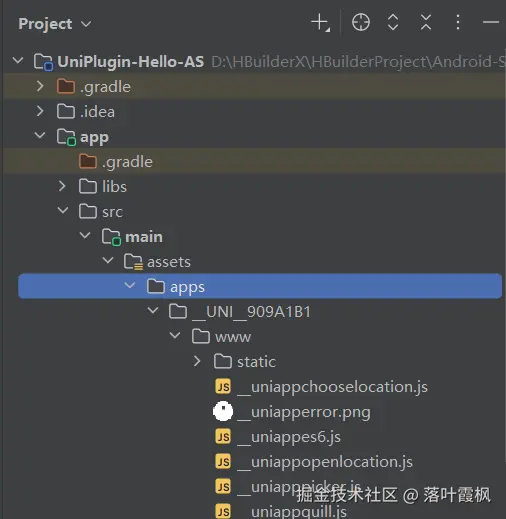The image size is (506, 519).
Task: Expand the libs folder
Action: [x=62, y=186]
